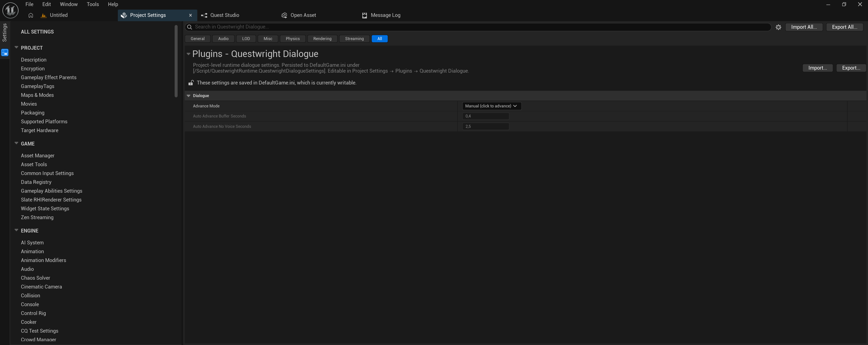Open the File menu
This screenshot has height=345, width=868.
pos(29,4)
